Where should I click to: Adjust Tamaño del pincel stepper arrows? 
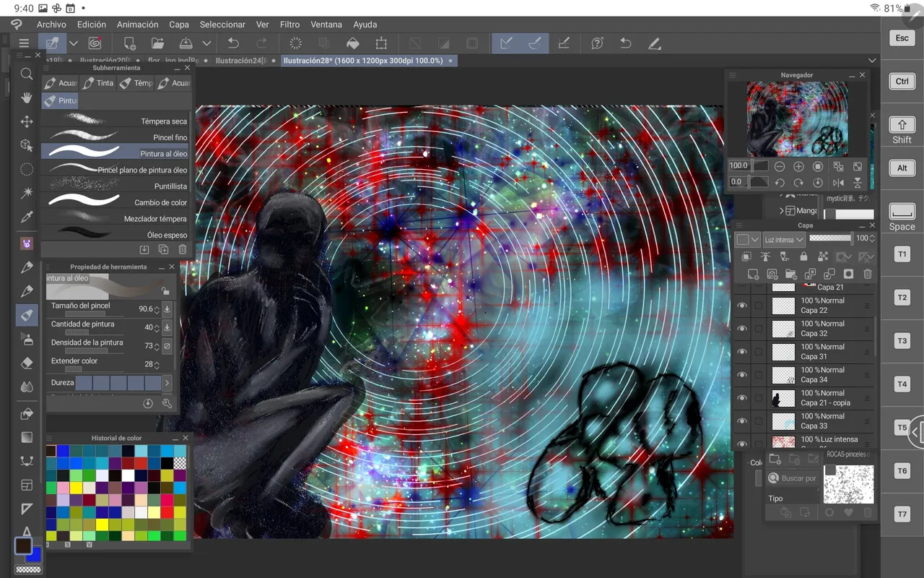tap(157, 309)
